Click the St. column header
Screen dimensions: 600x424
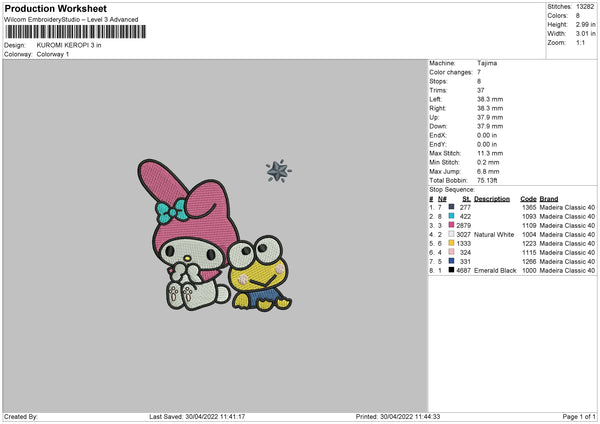466,199
